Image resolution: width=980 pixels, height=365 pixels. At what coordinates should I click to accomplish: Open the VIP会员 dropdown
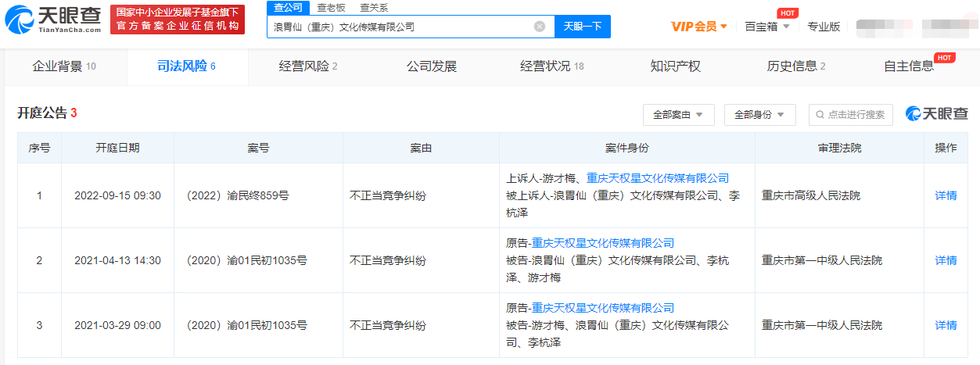[x=698, y=27]
